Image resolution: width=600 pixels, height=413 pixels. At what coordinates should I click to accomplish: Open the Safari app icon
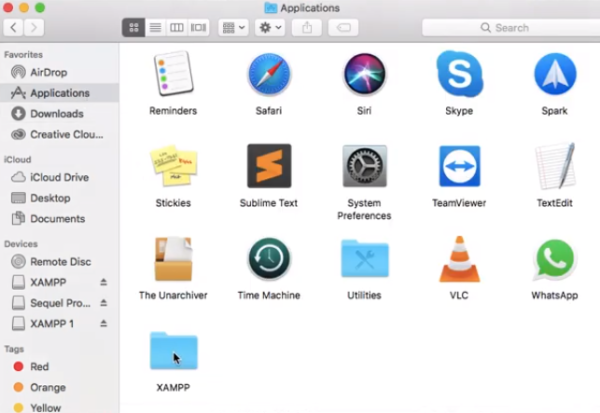[269, 75]
